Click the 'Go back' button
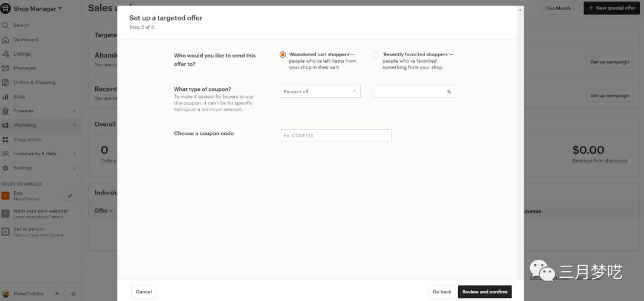This screenshot has height=301, width=644. [x=442, y=292]
